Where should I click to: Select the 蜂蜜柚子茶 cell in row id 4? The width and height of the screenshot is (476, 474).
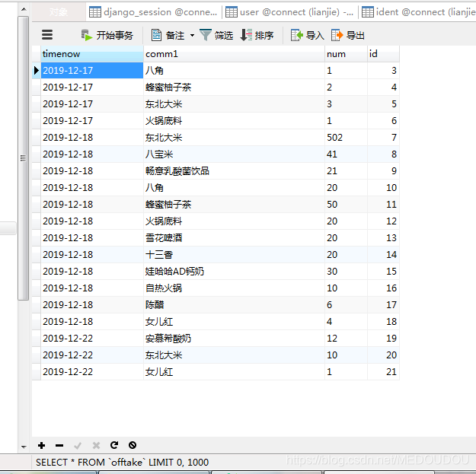click(x=234, y=87)
